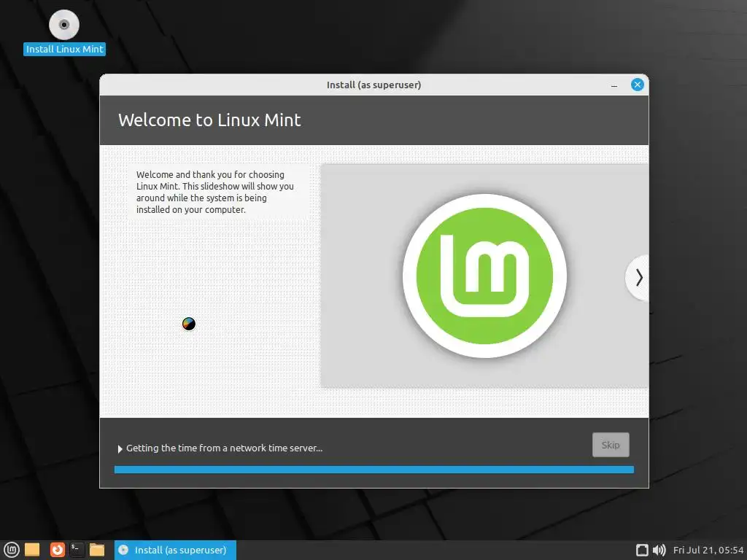This screenshot has width=747, height=560.
Task: Minimize the Install window
Action: point(614,85)
